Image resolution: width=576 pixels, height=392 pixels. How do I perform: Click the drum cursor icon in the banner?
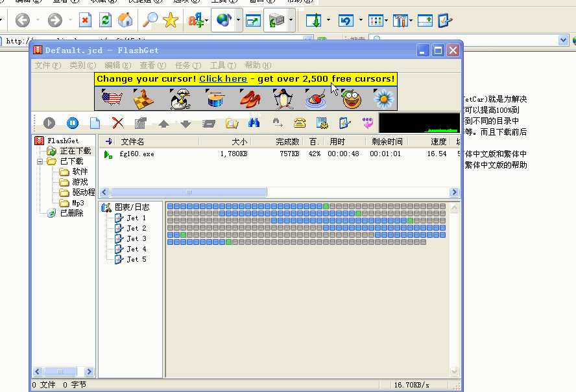(215, 98)
